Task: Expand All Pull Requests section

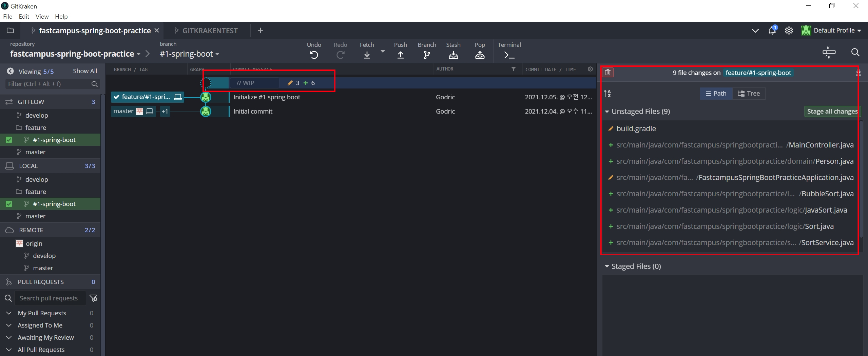Action: coord(9,350)
